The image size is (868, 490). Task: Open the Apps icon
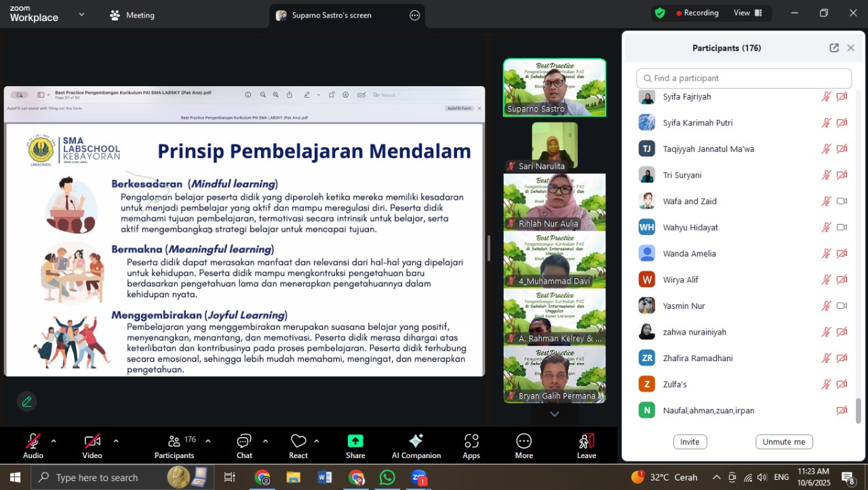point(471,442)
